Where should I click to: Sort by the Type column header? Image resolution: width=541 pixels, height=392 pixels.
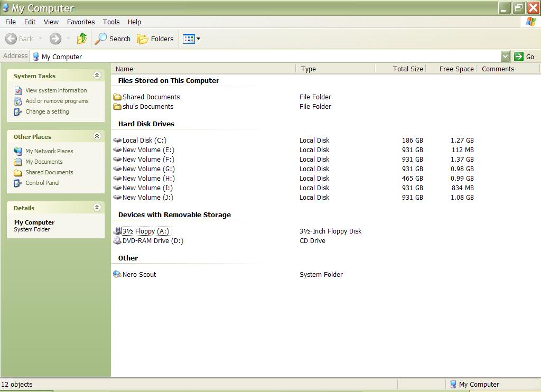coord(335,69)
